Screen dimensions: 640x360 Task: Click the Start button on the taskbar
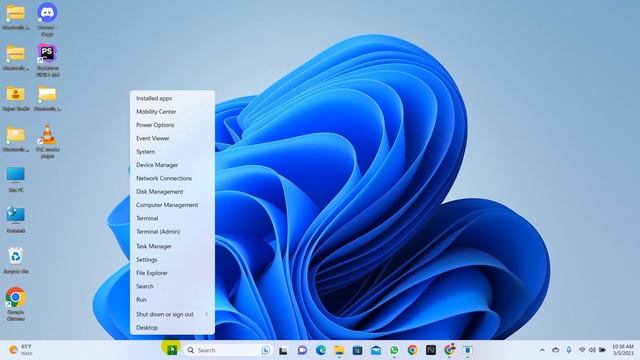pyautogui.click(x=171, y=350)
